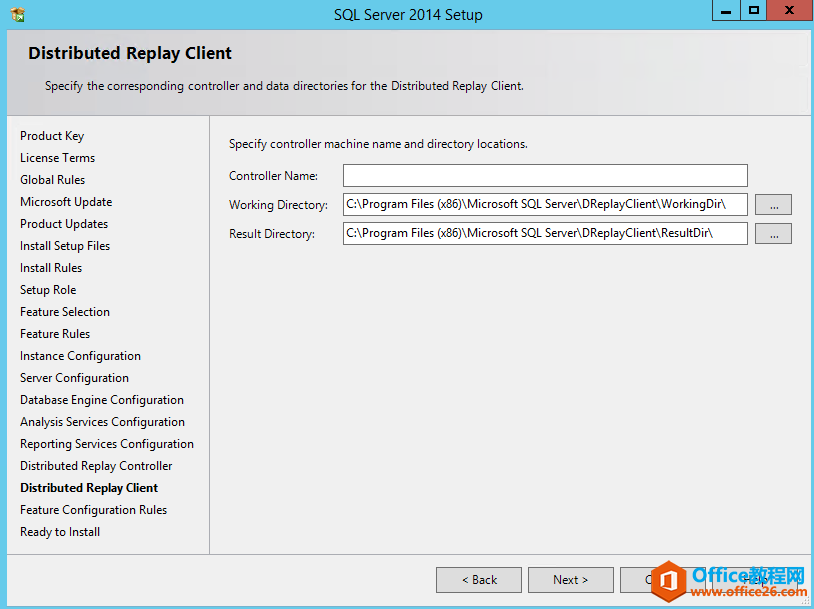Maximize the SQL Server 2014 Setup window
Screen dimensions: 814x609
click(753, 10)
